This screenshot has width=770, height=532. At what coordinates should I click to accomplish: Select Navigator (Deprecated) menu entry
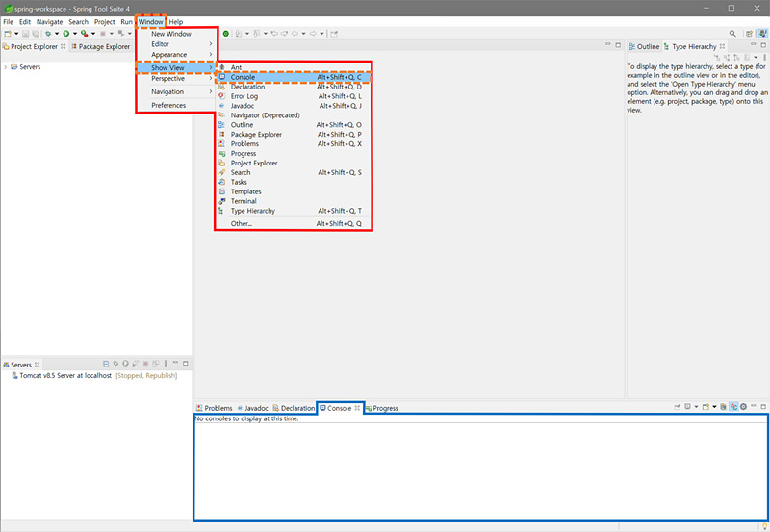pos(294,115)
